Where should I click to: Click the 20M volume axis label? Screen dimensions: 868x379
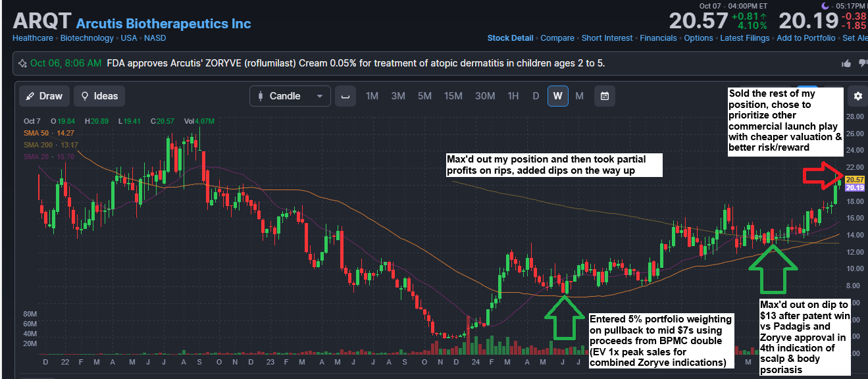pyautogui.click(x=30, y=343)
